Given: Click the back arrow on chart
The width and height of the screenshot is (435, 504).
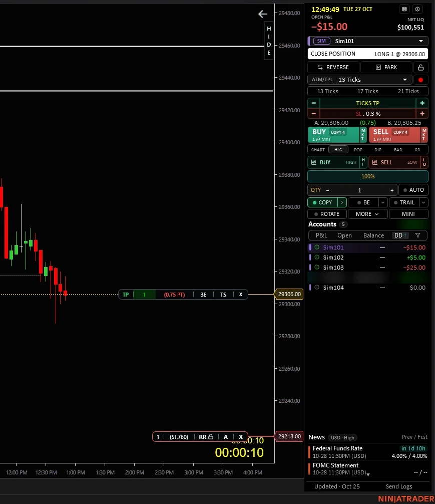Looking at the screenshot, I should 263,14.
